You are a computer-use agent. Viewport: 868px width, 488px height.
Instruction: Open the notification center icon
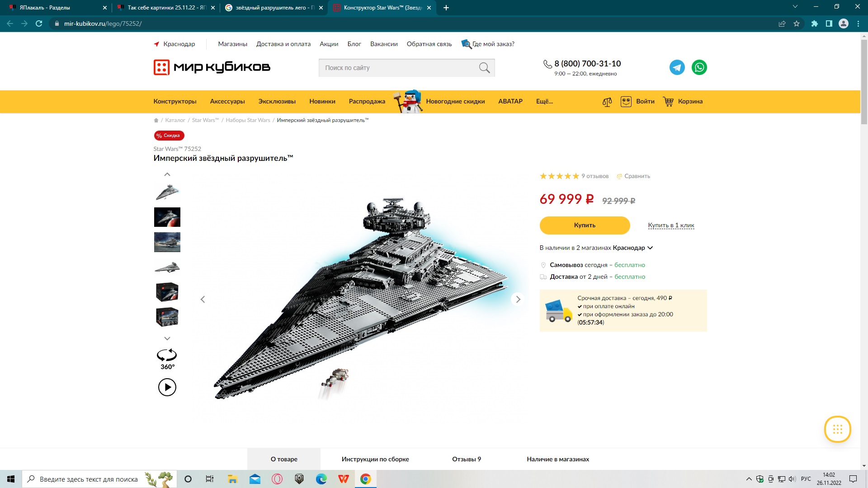point(853,479)
